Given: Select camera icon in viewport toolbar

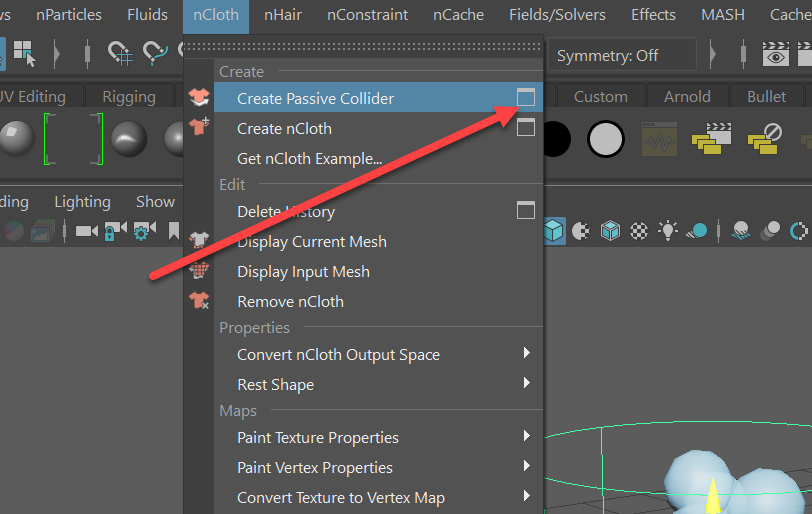Looking at the screenshot, I should [86, 231].
